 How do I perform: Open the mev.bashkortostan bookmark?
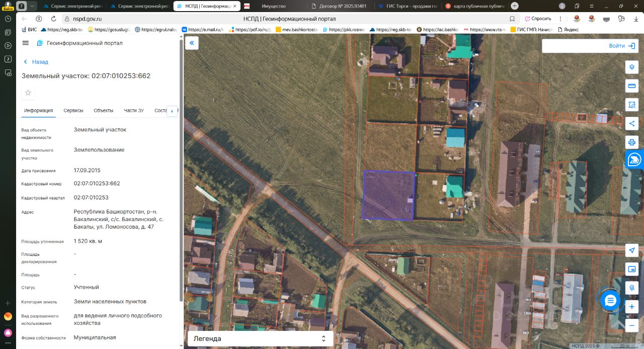tap(297, 30)
